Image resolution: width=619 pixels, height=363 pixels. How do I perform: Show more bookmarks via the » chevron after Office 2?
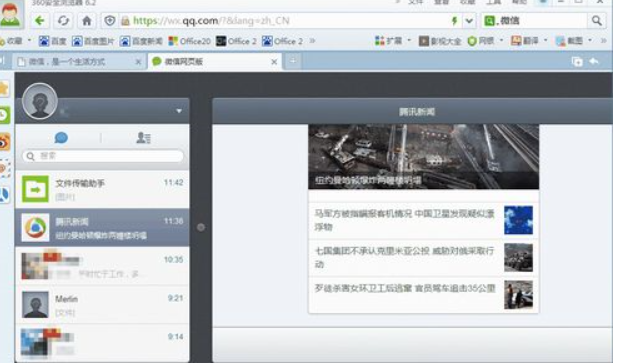coord(312,41)
